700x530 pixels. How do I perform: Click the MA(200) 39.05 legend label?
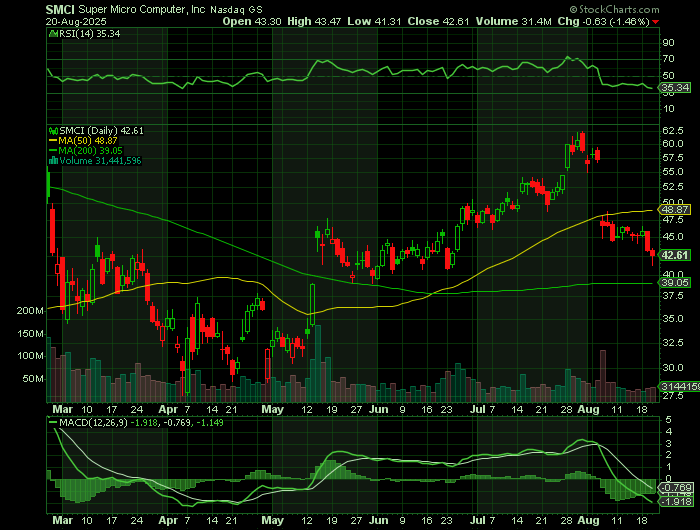click(x=90, y=150)
